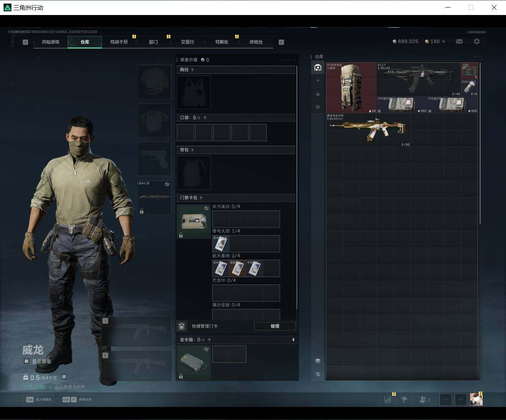
Task: Select the red item at top right of warehouse
Action: pyautogui.click(x=470, y=71)
